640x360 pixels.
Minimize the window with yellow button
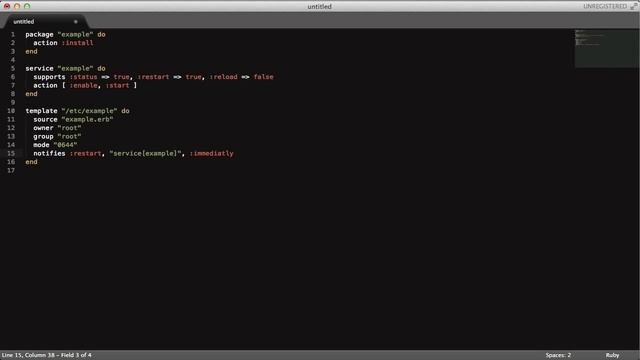click(x=17, y=6)
